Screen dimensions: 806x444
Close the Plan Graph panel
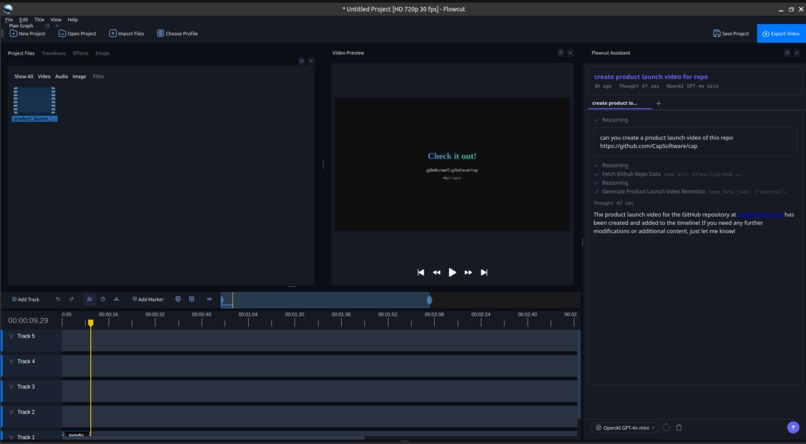57,26
